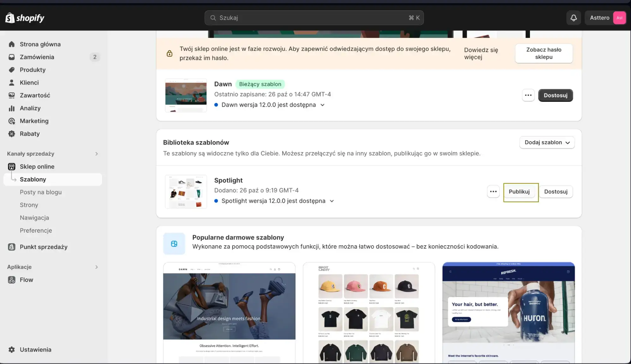The width and height of the screenshot is (631, 364).
Task: Go to Strony in sidebar
Action: pyautogui.click(x=29, y=205)
